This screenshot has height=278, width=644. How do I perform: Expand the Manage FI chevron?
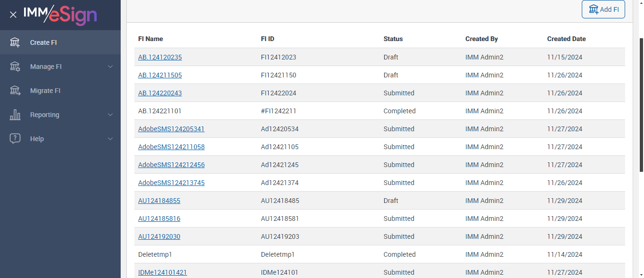110,67
